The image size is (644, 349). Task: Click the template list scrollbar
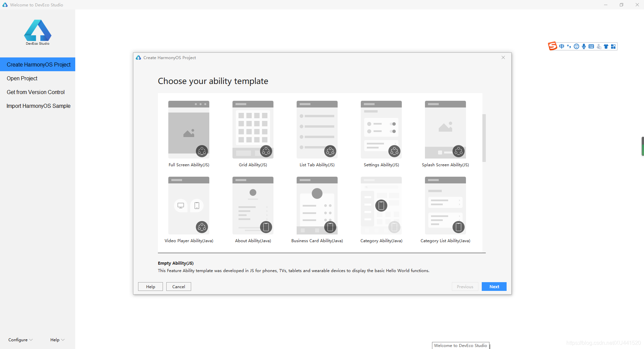[484, 138]
